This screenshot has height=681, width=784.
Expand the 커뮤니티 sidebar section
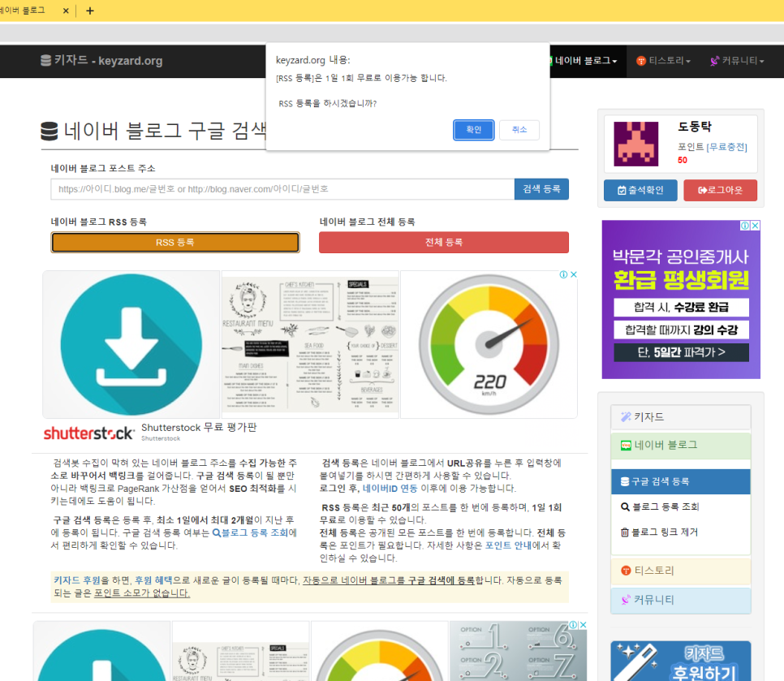(x=680, y=600)
